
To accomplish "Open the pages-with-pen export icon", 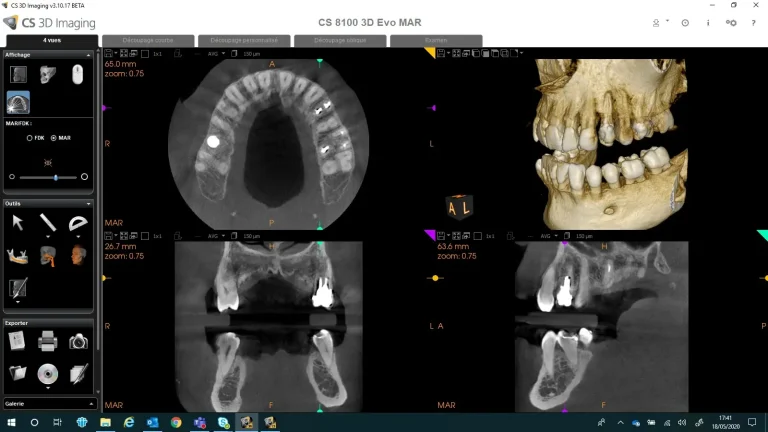I will tap(78, 373).
